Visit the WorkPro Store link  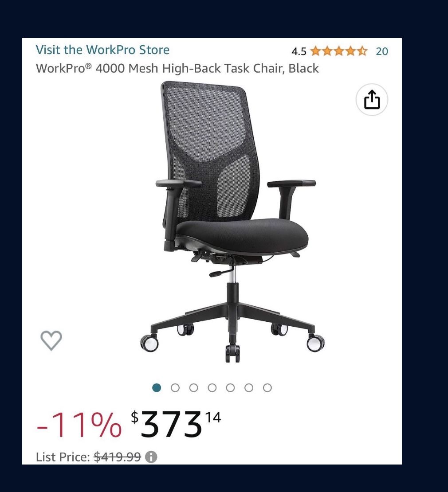pyautogui.click(x=102, y=50)
